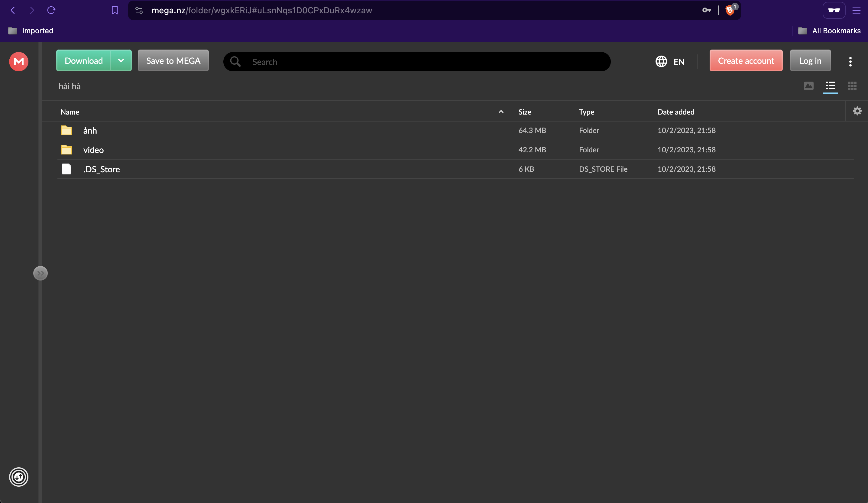Viewport: 868px width, 503px height.
Task: Bookmark this page with the bookmark icon
Action: [115, 10]
